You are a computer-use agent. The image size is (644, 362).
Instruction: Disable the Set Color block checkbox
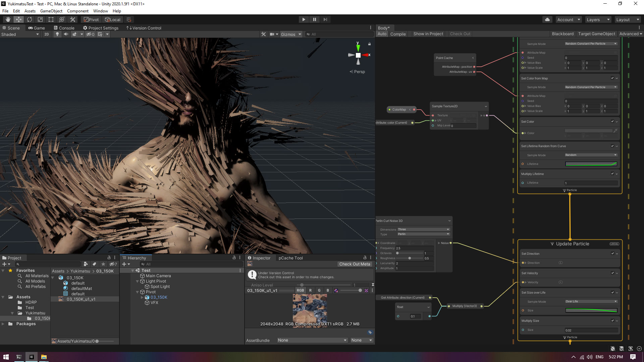pos(612,121)
